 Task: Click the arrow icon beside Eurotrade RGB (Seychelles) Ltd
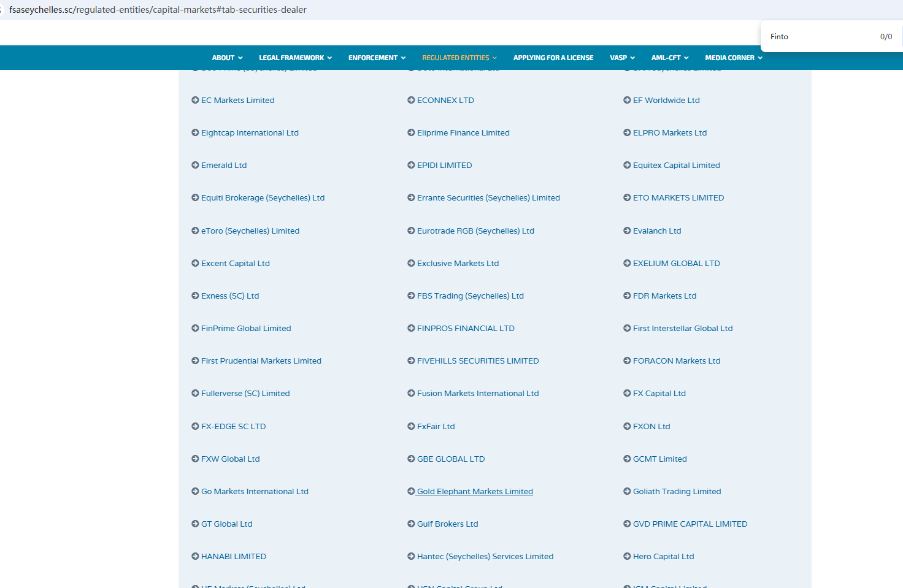pos(411,231)
